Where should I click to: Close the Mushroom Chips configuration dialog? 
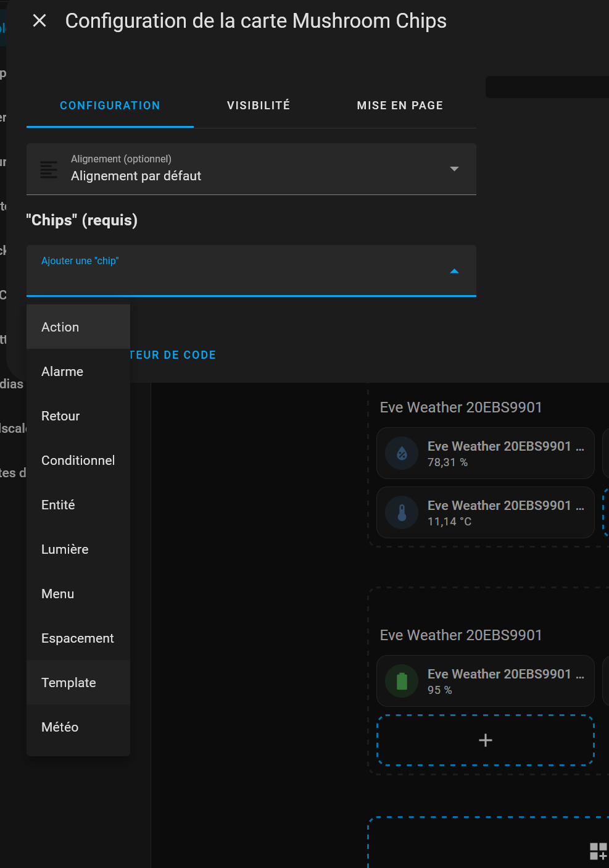coord(39,21)
